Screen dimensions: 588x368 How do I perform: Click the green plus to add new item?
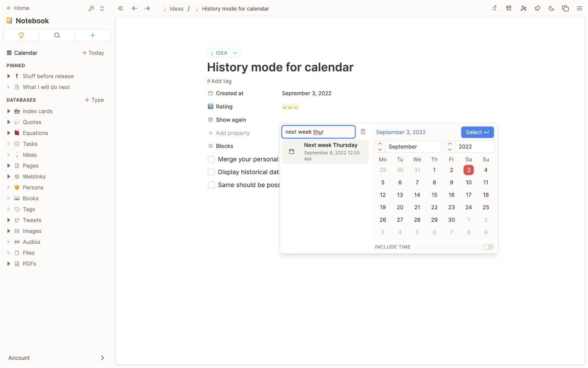click(x=93, y=35)
